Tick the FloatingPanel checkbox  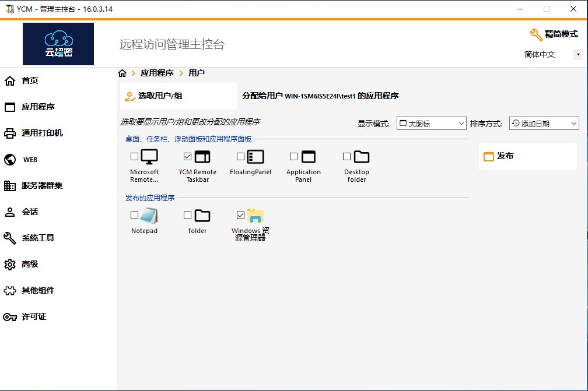241,156
